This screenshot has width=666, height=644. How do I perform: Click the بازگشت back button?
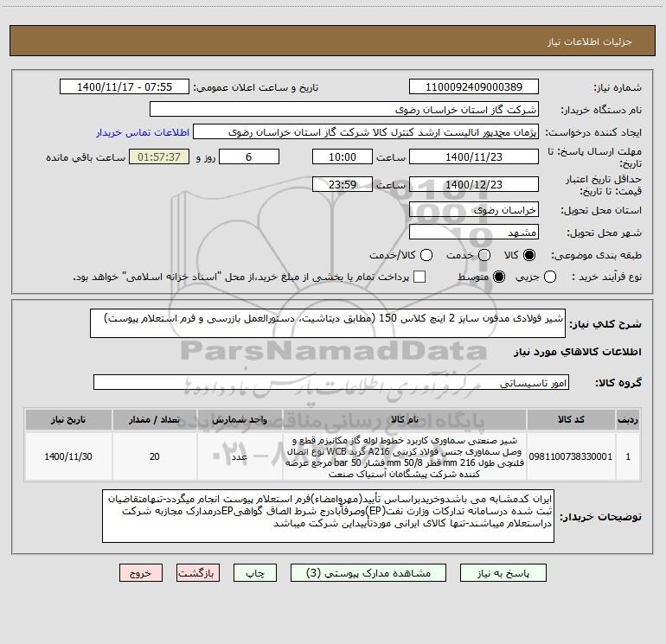pos(198,573)
